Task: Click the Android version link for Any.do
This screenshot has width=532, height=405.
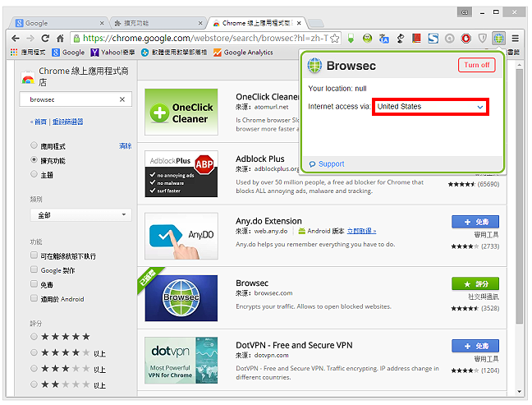Action: [x=361, y=231]
